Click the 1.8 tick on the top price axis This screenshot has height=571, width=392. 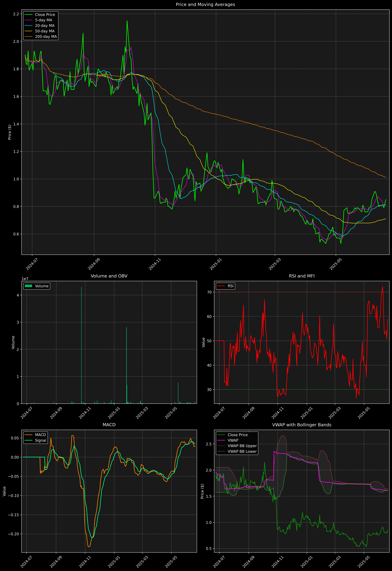(x=16, y=69)
